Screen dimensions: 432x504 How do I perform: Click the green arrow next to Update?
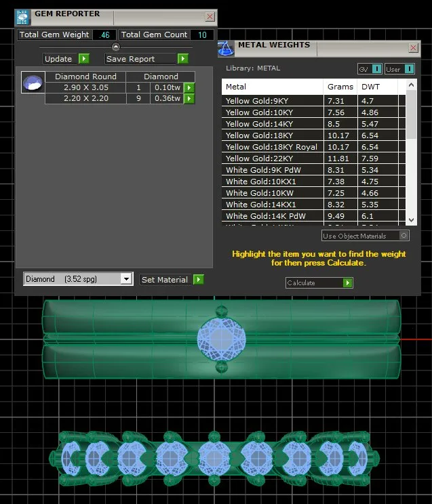click(83, 59)
